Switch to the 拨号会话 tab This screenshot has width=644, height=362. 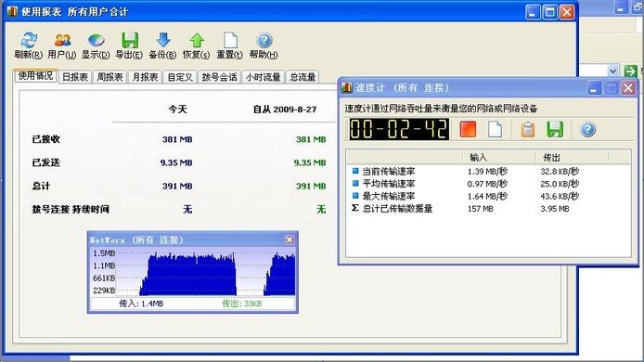(x=220, y=77)
